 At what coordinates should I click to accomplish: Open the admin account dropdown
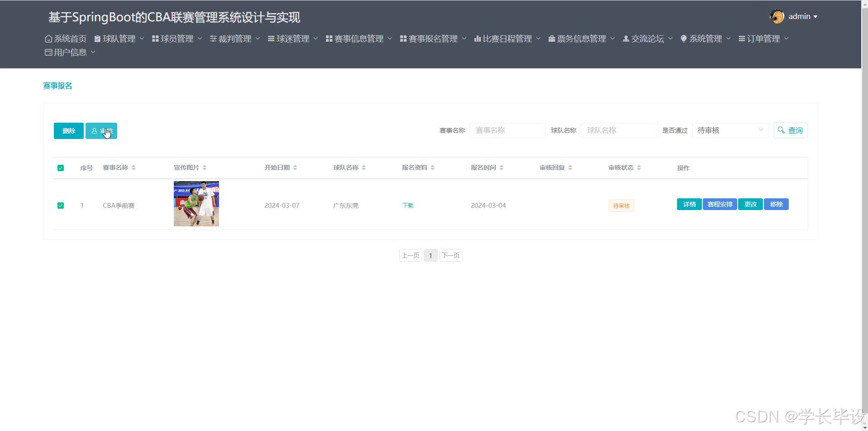pos(794,17)
